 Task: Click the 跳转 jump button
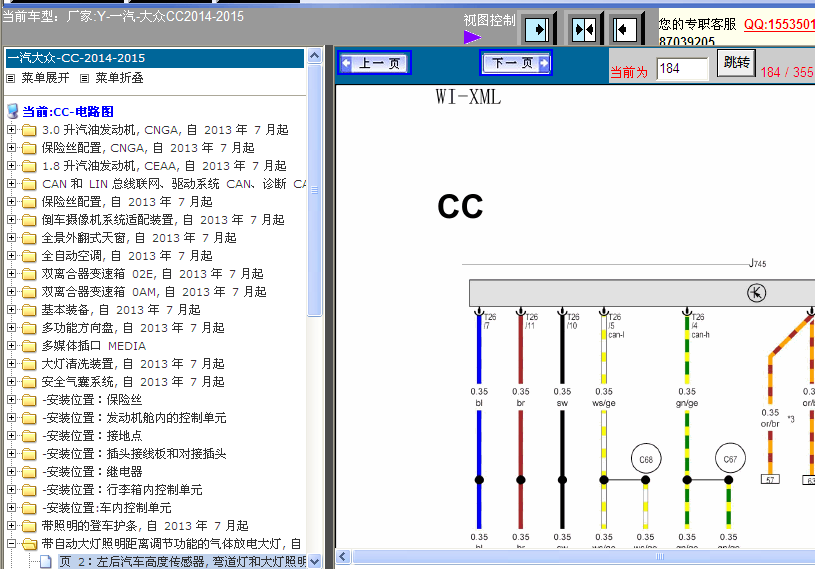click(736, 63)
